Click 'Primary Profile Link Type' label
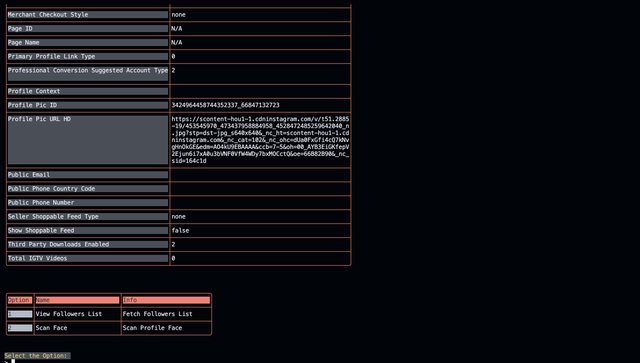Viewport: 640px width, 363px height. tap(51, 56)
